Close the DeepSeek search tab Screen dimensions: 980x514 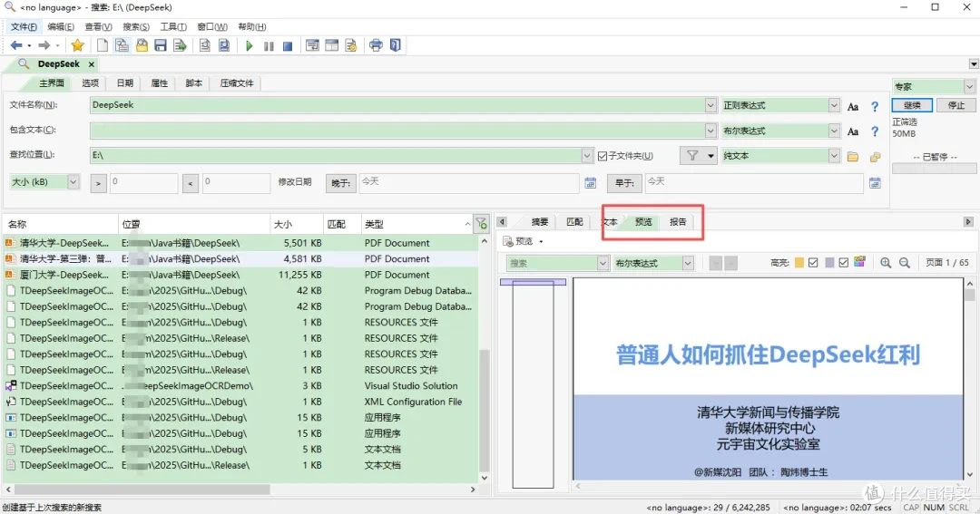[x=92, y=64]
